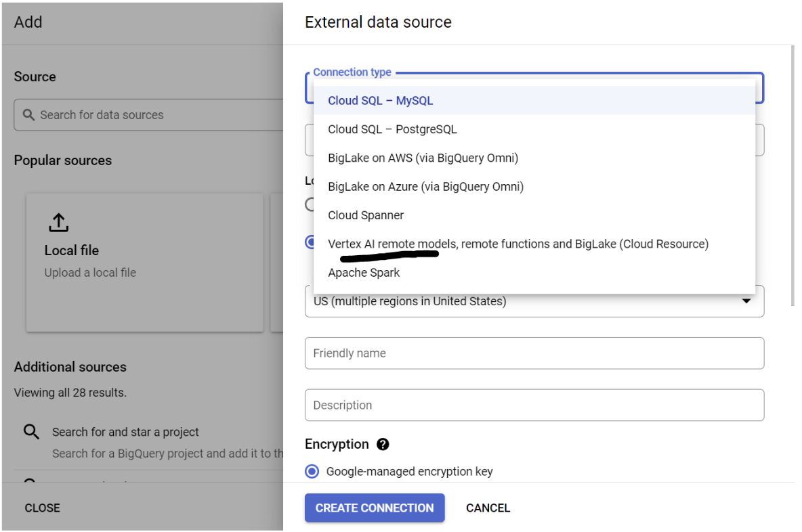Click the Friendly name input field

(534, 353)
